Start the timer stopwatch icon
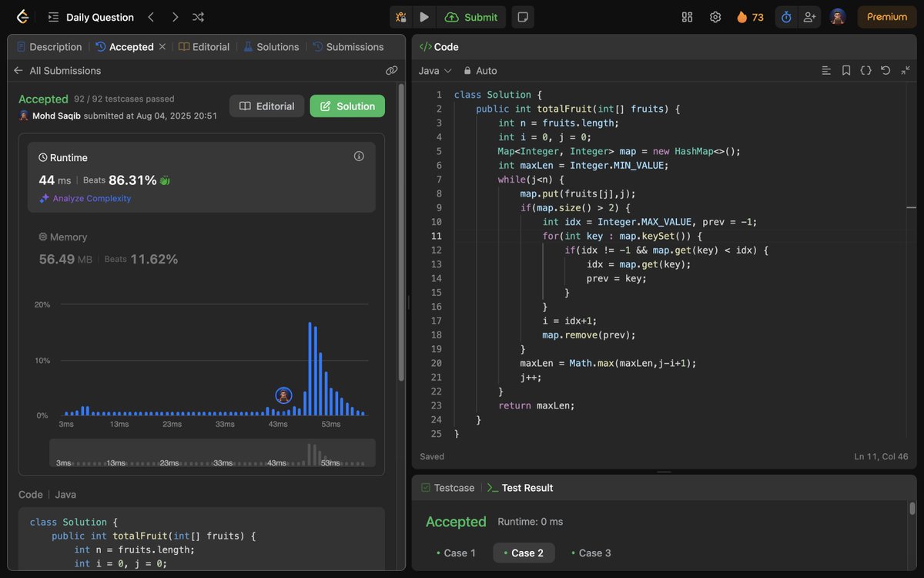The image size is (924, 578). (786, 17)
